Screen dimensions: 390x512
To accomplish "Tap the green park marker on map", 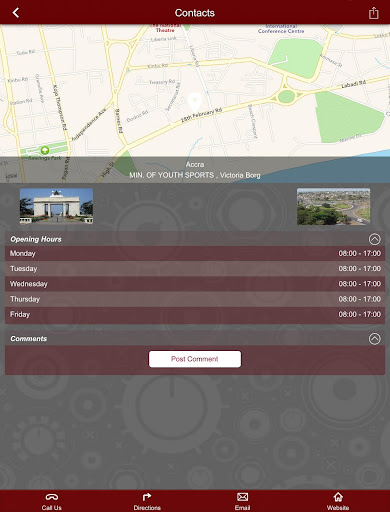I will click(45, 150).
